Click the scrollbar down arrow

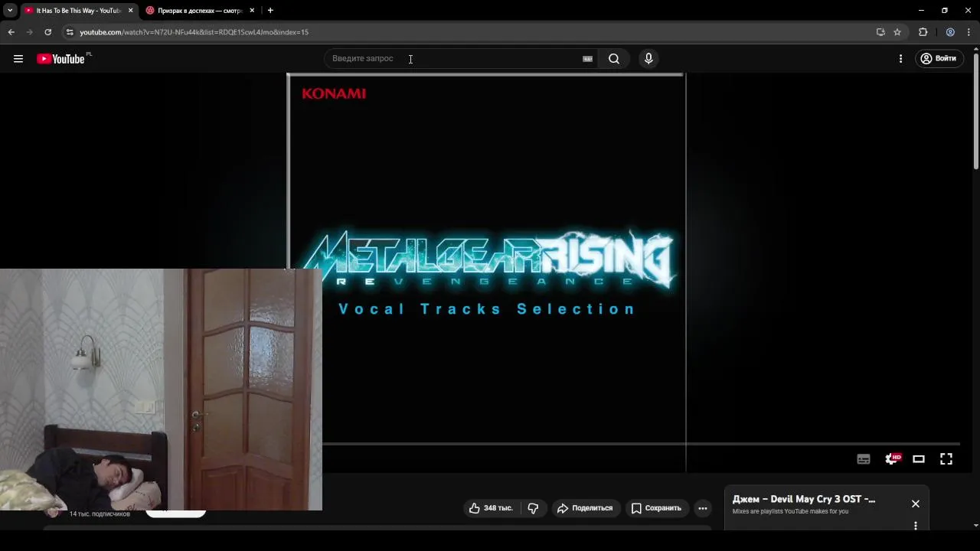point(976,526)
